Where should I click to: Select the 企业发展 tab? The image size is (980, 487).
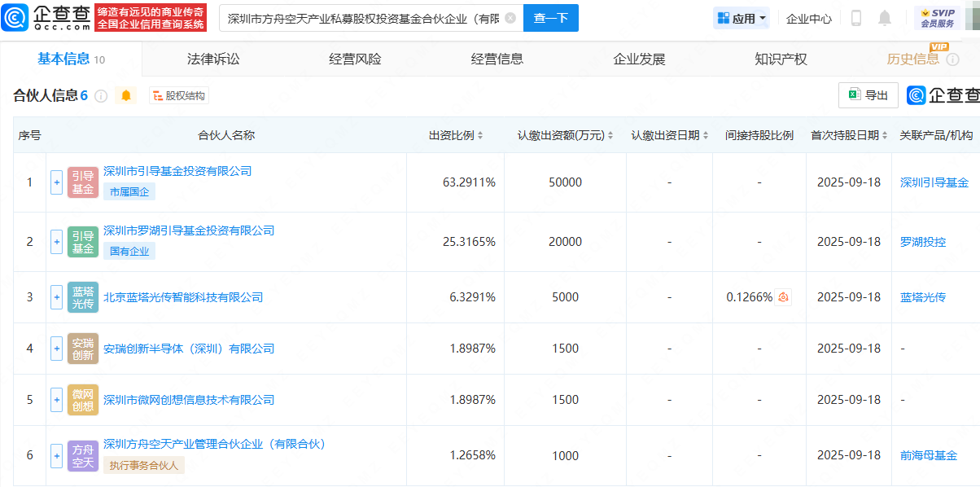click(x=639, y=59)
